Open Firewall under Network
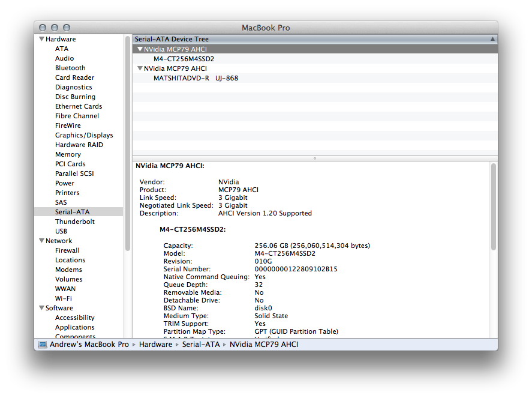Screen dimensions: 532x398 point(67,250)
